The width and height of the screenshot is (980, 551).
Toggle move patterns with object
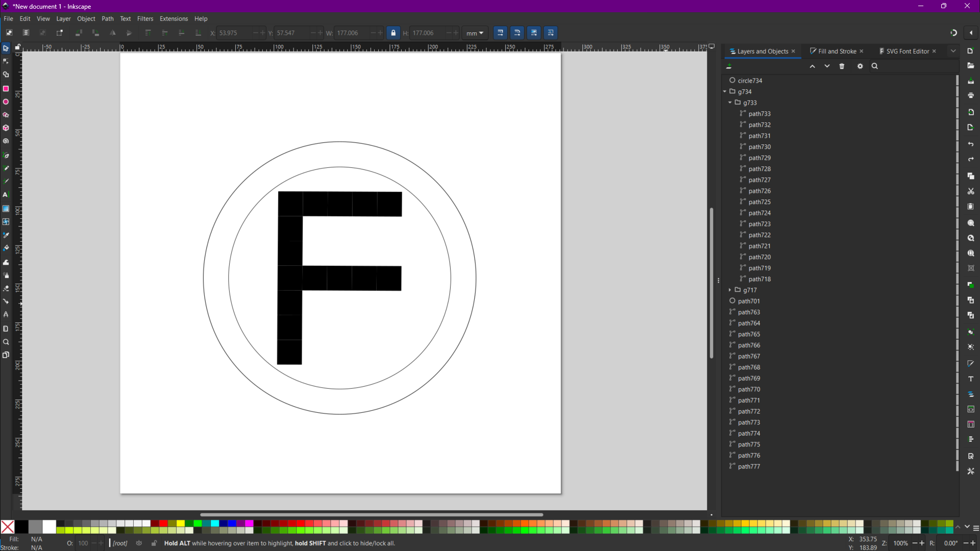point(551,33)
